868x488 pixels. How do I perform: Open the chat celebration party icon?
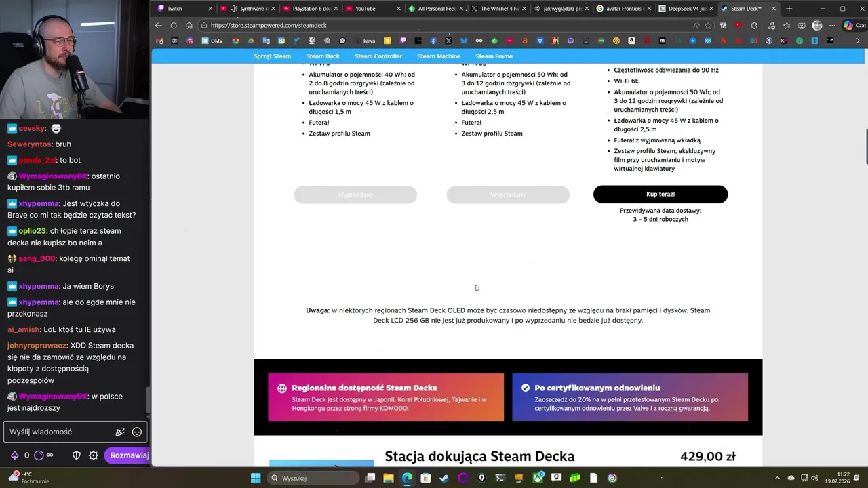coord(120,432)
